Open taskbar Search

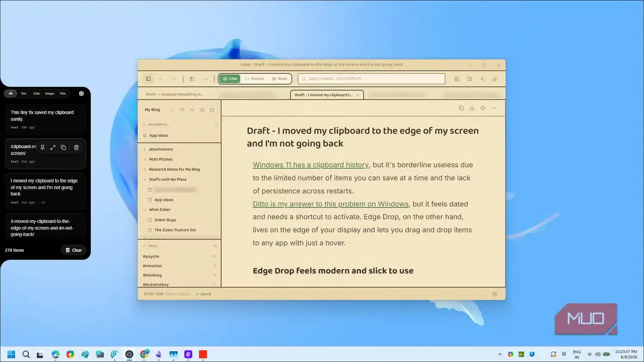click(x=26, y=354)
